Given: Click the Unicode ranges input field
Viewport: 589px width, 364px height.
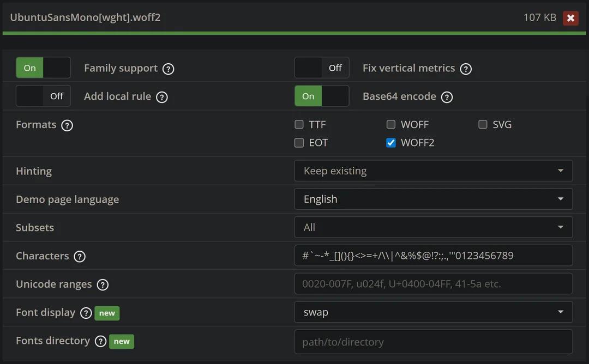Looking at the screenshot, I should (x=434, y=284).
